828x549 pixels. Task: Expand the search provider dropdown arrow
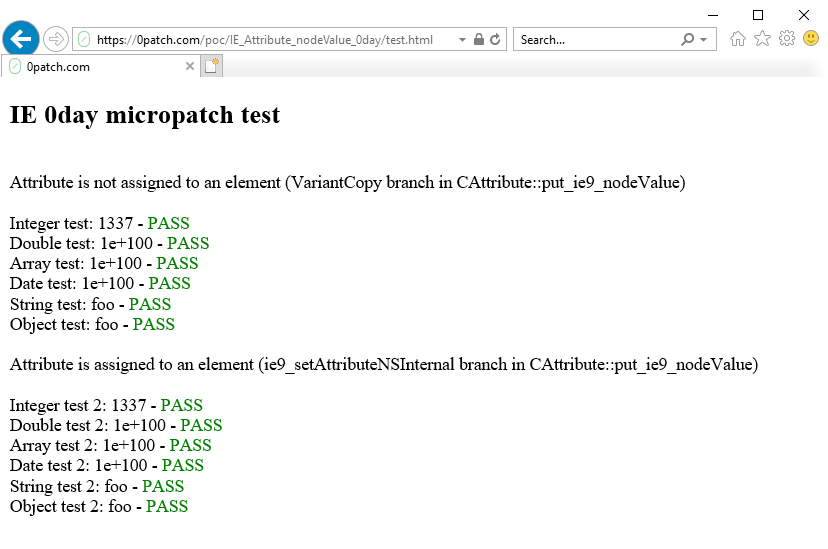tap(703, 40)
